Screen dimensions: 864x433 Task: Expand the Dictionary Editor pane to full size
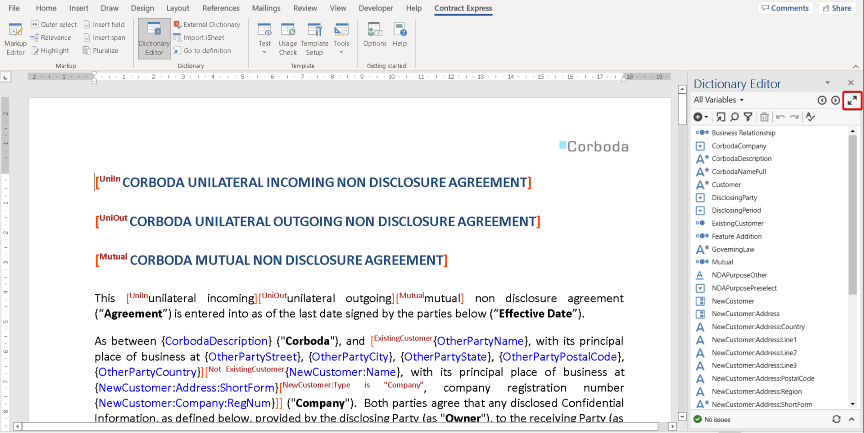851,100
